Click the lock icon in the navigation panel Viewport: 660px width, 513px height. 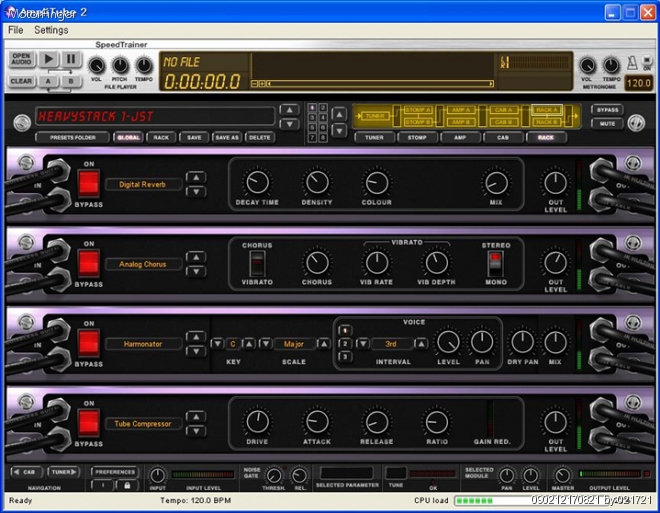pyautogui.click(x=128, y=485)
